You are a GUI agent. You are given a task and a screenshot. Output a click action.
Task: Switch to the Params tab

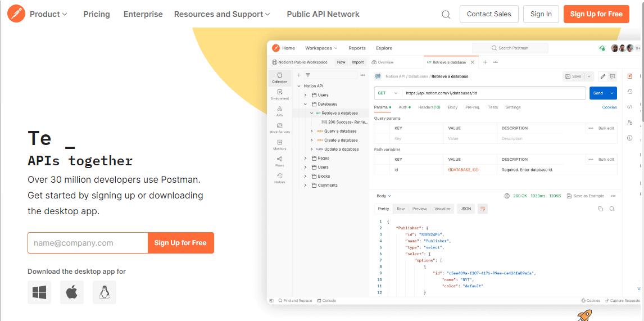point(382,107)
